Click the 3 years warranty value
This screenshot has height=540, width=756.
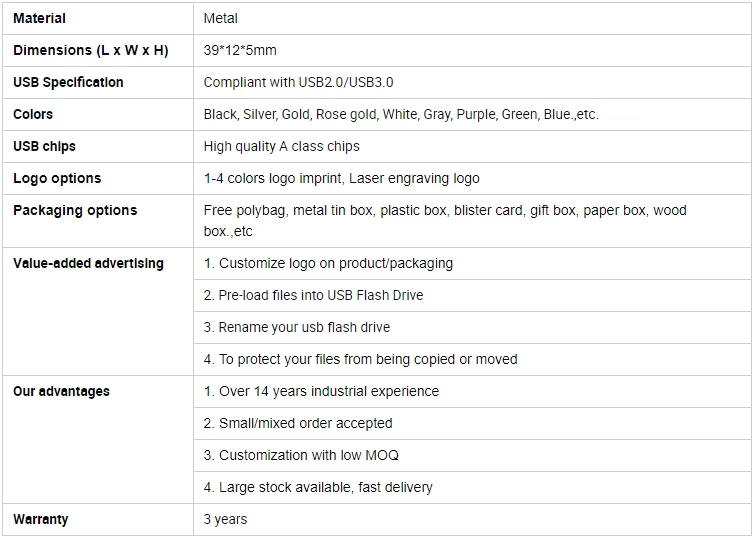point(225,519)
